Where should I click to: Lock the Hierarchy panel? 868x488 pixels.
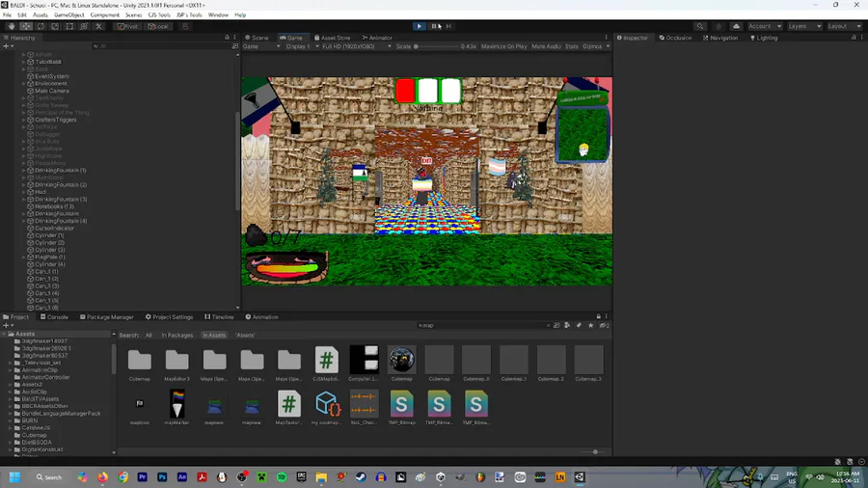coord(227,38)
